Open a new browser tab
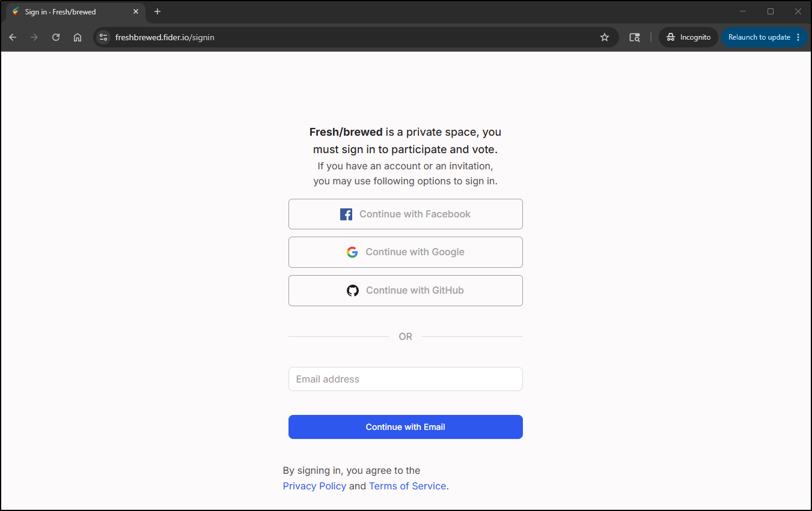The image size is (812, 511). (157, 11)
